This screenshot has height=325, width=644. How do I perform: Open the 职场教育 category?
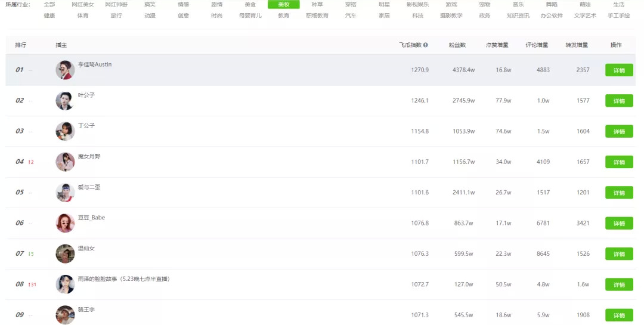pyautogui.click(x=317, y=16)
